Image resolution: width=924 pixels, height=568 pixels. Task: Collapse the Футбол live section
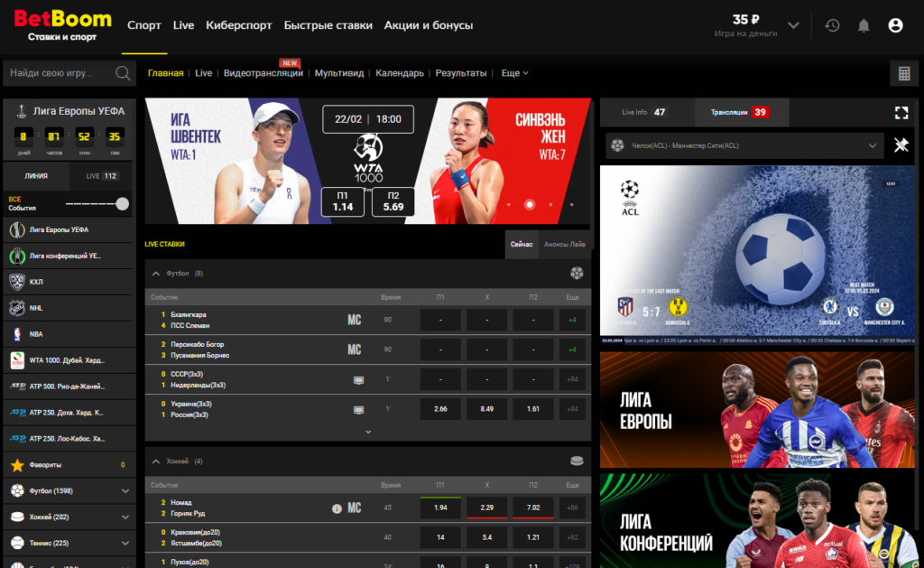pos(155,274)
